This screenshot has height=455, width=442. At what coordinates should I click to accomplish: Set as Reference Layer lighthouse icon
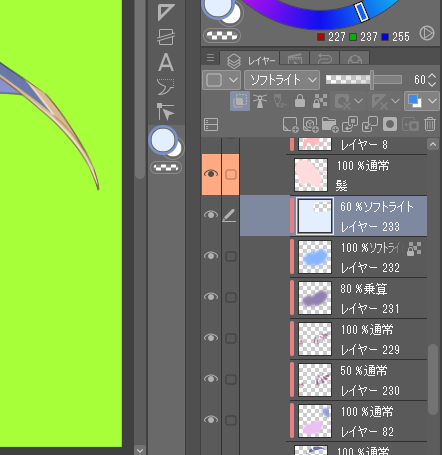(x=260, y=101)
